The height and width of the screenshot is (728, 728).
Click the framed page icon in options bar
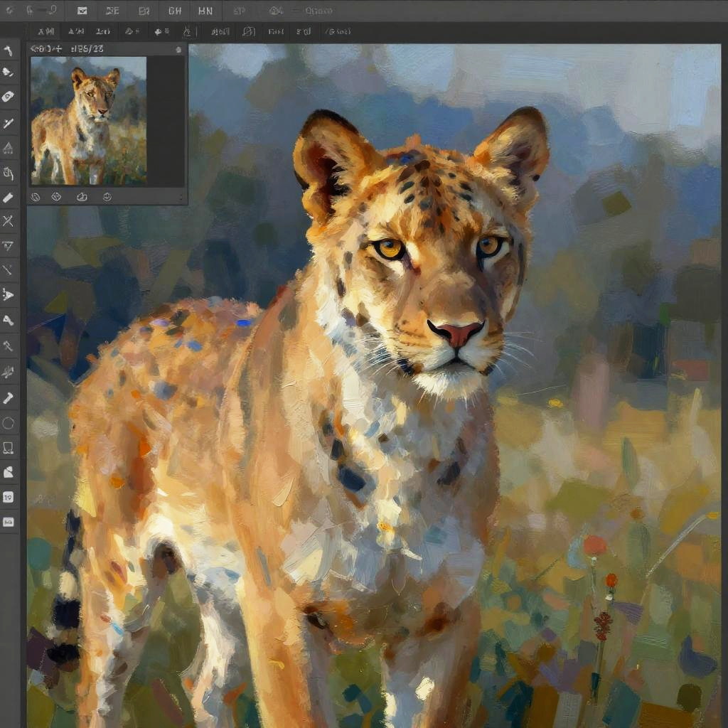pyautogui.click(x=248, y=31)
